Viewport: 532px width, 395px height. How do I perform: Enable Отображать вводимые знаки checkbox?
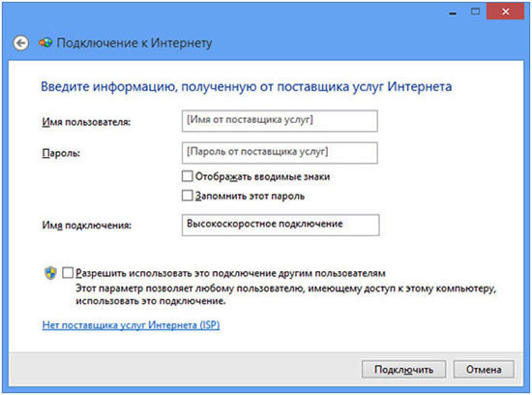(x=188, y=176)
